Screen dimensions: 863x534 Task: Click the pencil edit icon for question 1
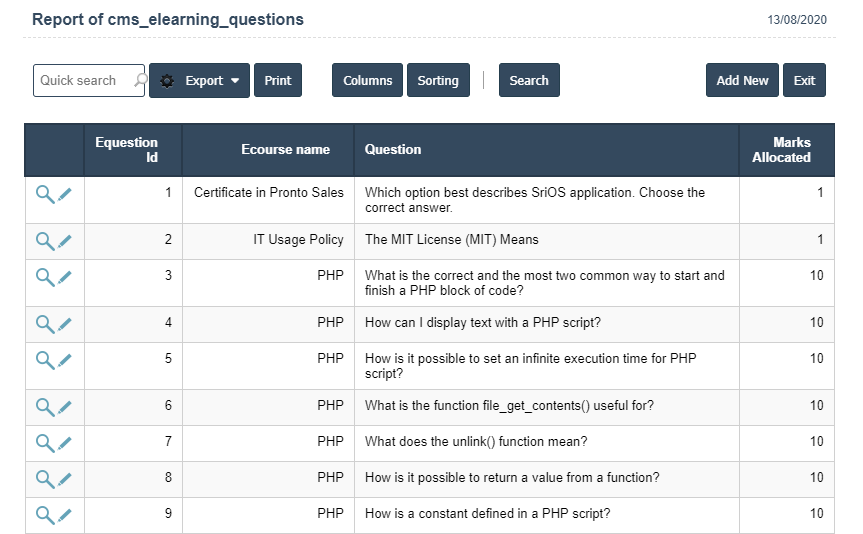click(x=65, y=194)
